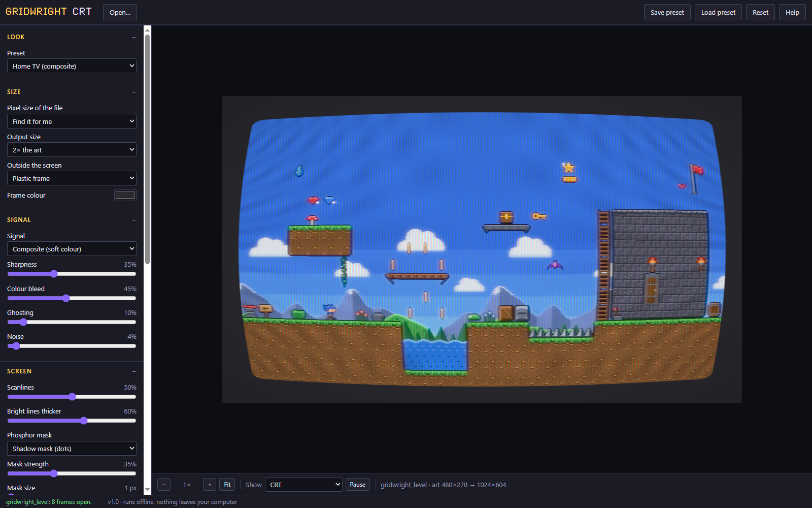Image resolution: width=812 pixels, height=508 pixels.
Task: Click the CRT preview image
Action: pos(482,249)
